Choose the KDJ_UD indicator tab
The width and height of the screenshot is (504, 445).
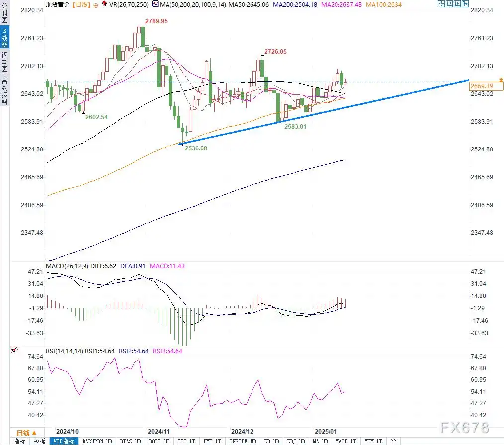[x=296, y=441]
